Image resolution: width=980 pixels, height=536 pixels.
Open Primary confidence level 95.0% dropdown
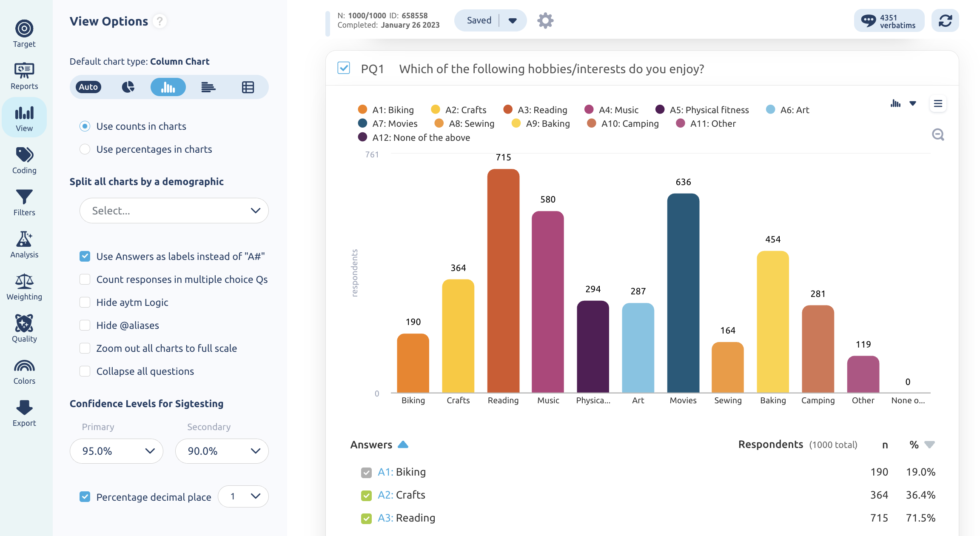coord(117,451)
